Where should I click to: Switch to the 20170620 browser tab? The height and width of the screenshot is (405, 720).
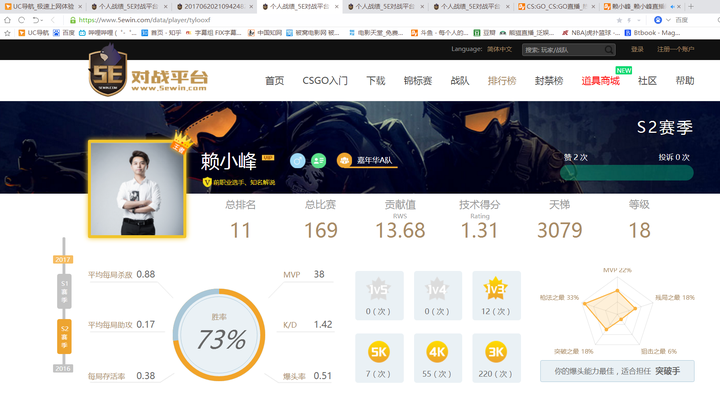pyautogui.click(x=214, y=6)
